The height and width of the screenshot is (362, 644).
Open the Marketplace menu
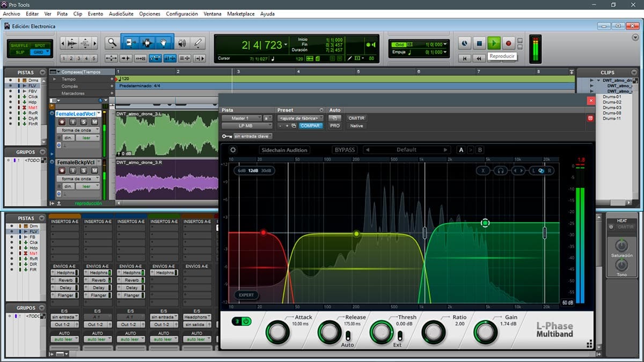(x=241, y=14)
